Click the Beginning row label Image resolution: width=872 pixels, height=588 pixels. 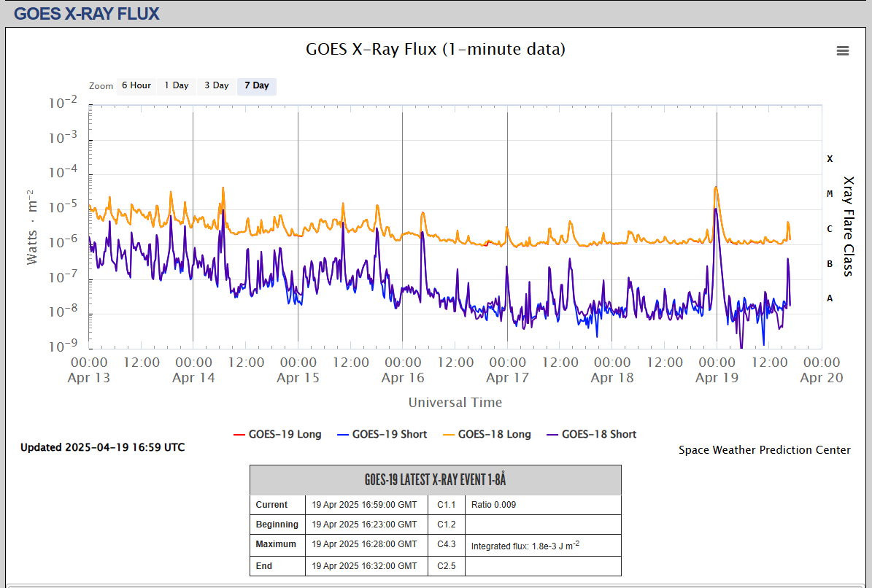tap(277, 524)
